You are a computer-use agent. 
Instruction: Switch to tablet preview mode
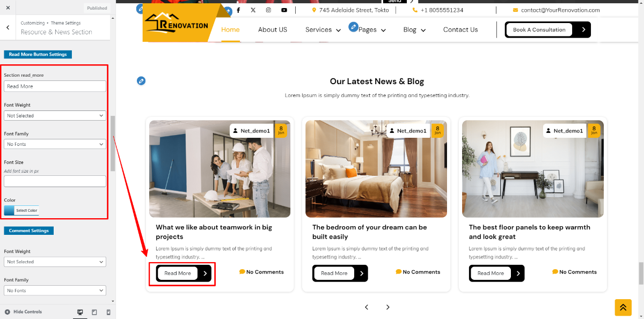click(x=94, y=312)
